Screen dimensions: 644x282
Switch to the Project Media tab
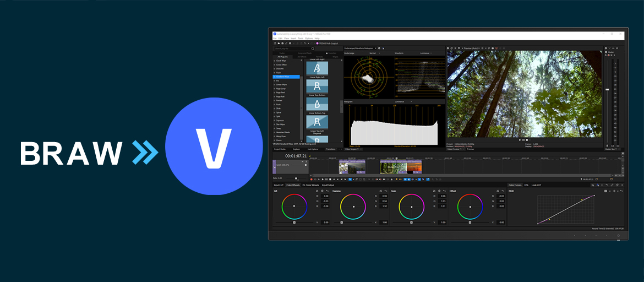tap(280, 149)
